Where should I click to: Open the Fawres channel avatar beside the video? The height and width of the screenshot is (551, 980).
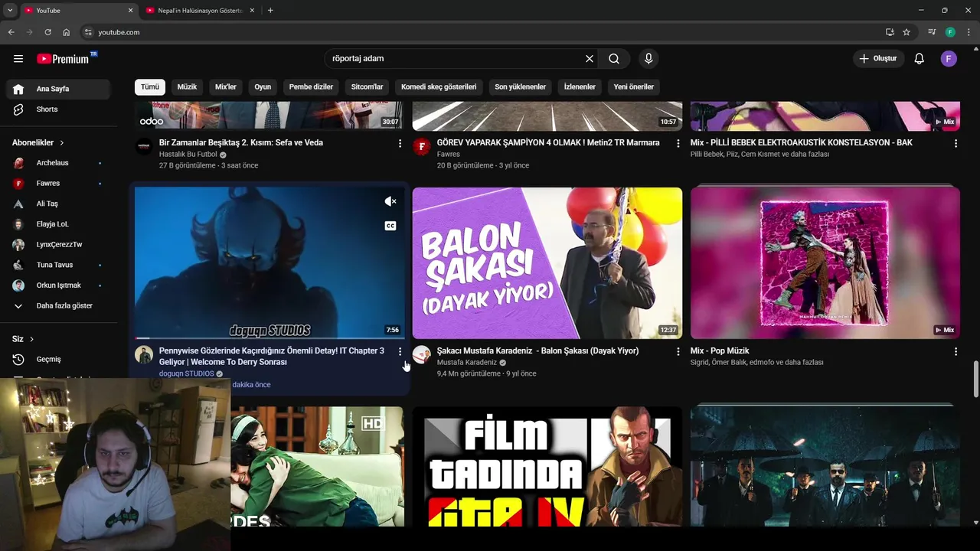pyautogui.click(x=422, y=146)
